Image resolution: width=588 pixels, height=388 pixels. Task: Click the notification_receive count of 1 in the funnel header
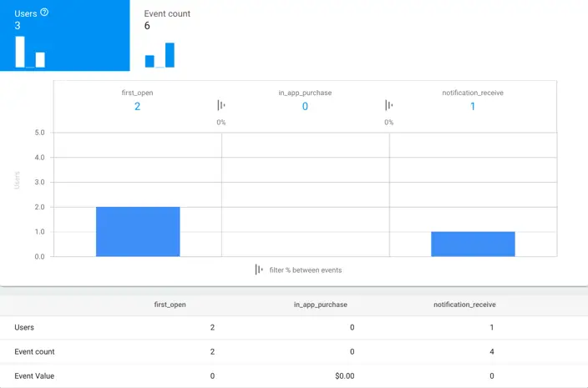[x=473, y=107]
